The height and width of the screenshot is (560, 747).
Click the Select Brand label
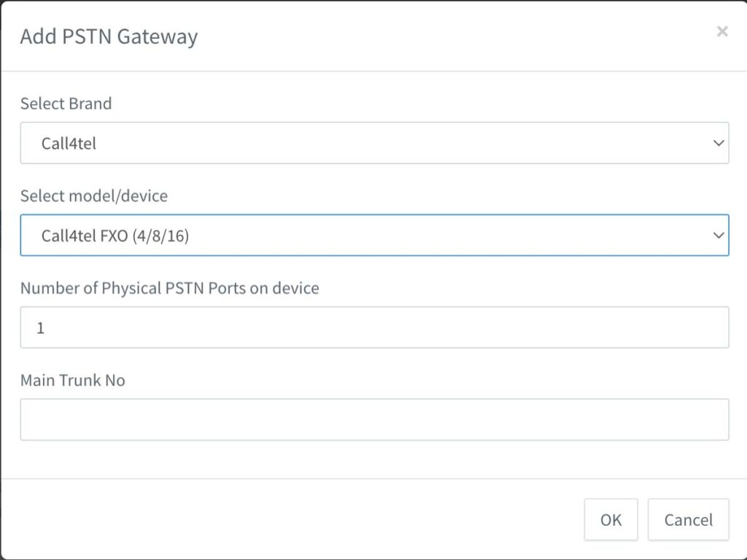66,104
